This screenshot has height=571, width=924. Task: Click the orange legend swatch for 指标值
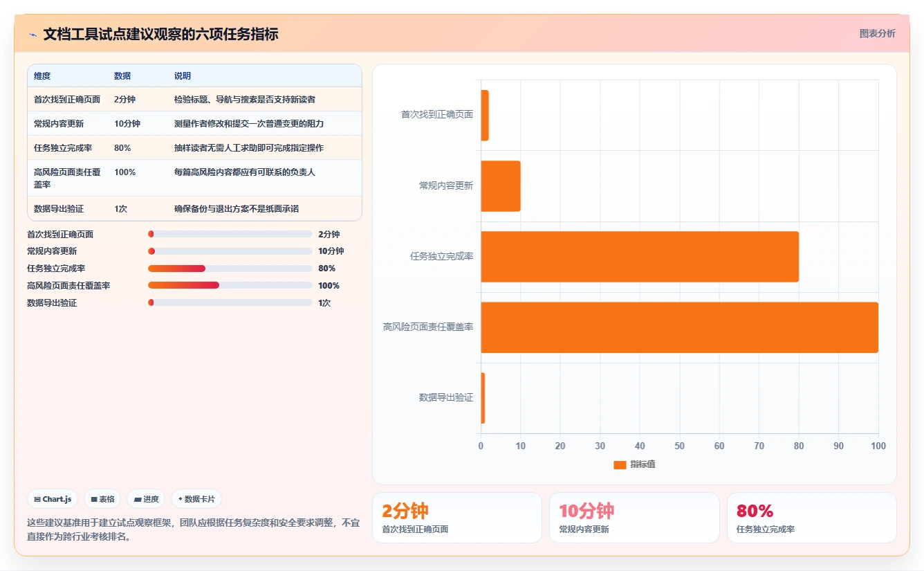[620, 464]
